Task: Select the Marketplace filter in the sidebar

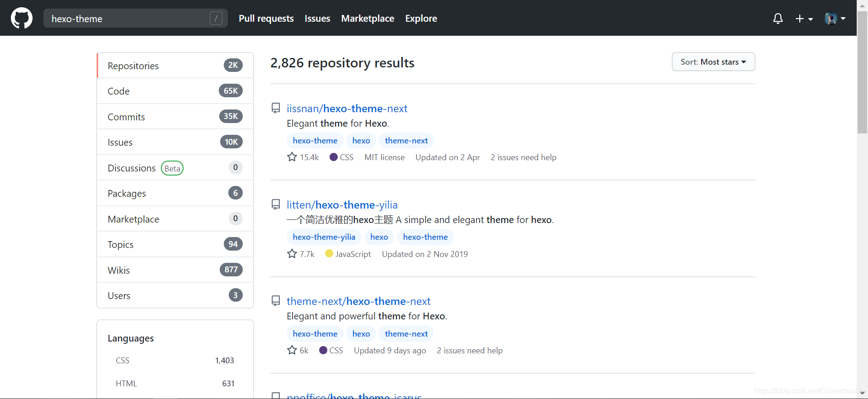Action: point(175,219)
